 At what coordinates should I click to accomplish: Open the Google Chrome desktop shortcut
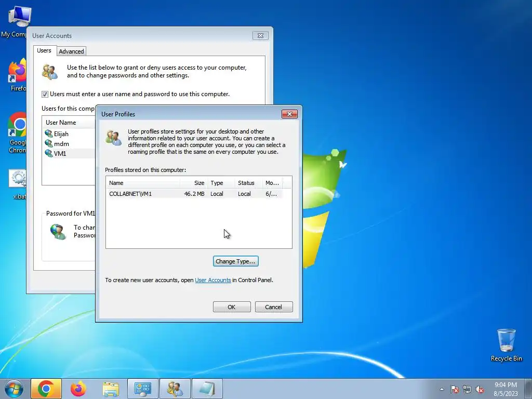point(18,133)
